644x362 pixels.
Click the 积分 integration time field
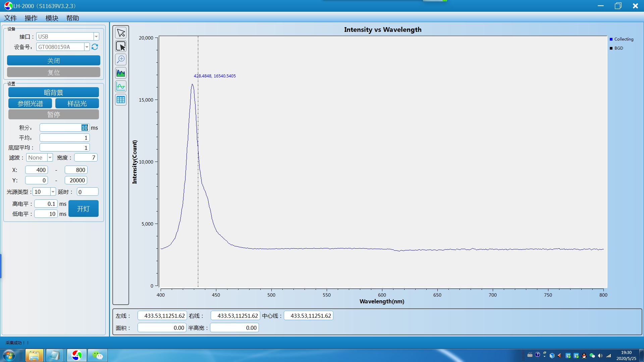[64, 128]
